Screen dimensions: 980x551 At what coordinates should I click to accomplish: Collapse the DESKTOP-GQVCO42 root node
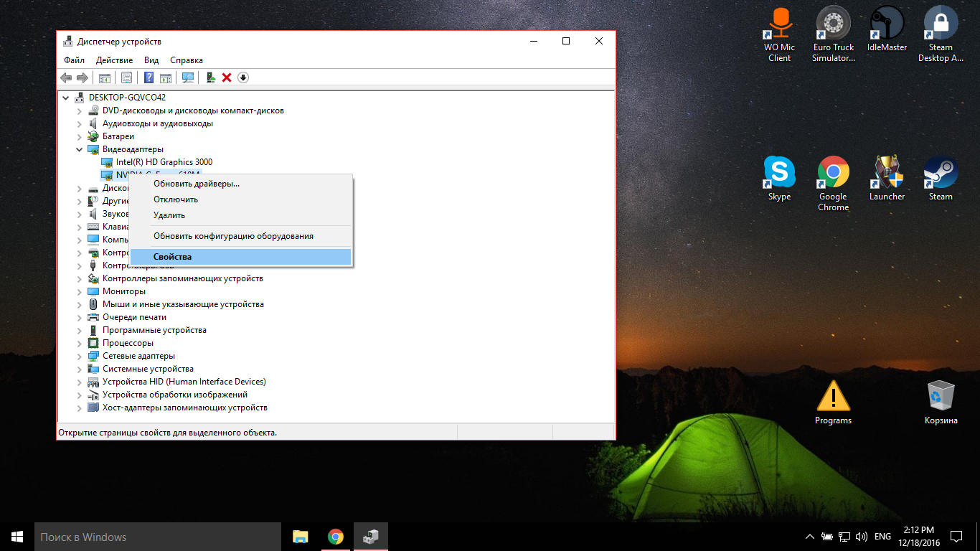pos(66,98)
